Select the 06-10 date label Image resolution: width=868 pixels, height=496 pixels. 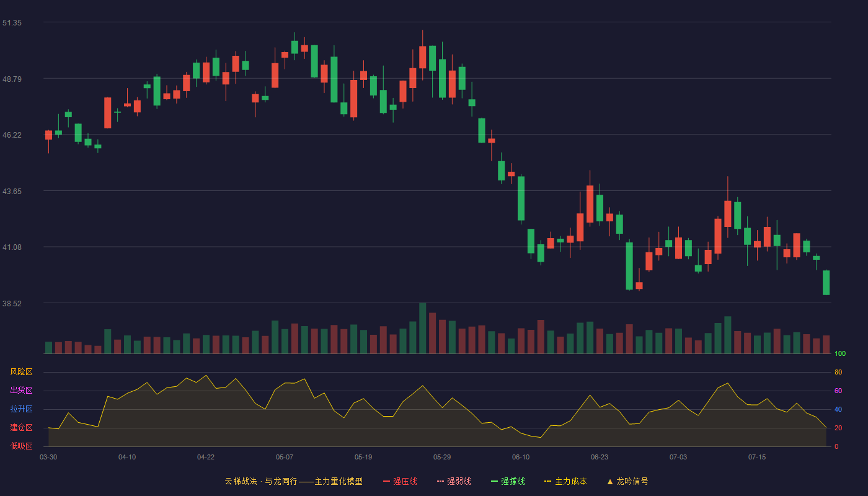[x=521, y=457]
